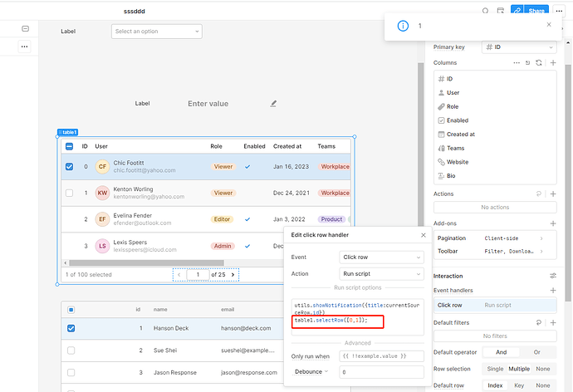
Task: Click the Debounce value field
Action: click(381, 372)
